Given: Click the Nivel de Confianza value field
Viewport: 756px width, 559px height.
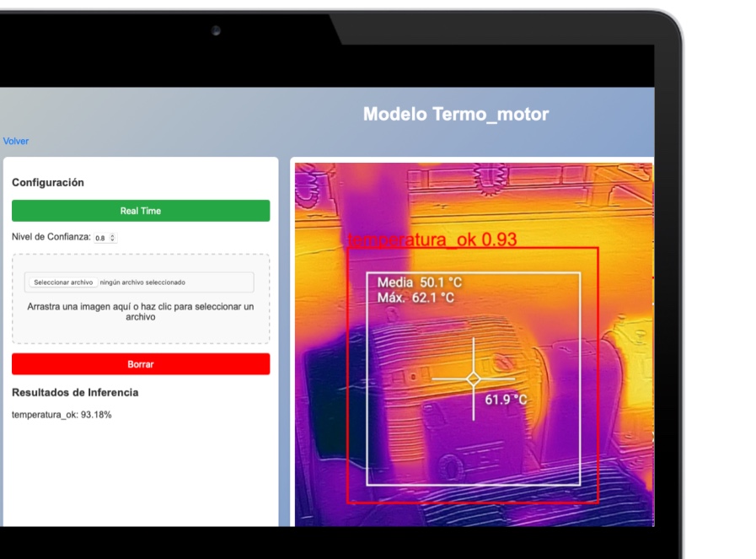Looking at the screenshot, I should (105, 238).
